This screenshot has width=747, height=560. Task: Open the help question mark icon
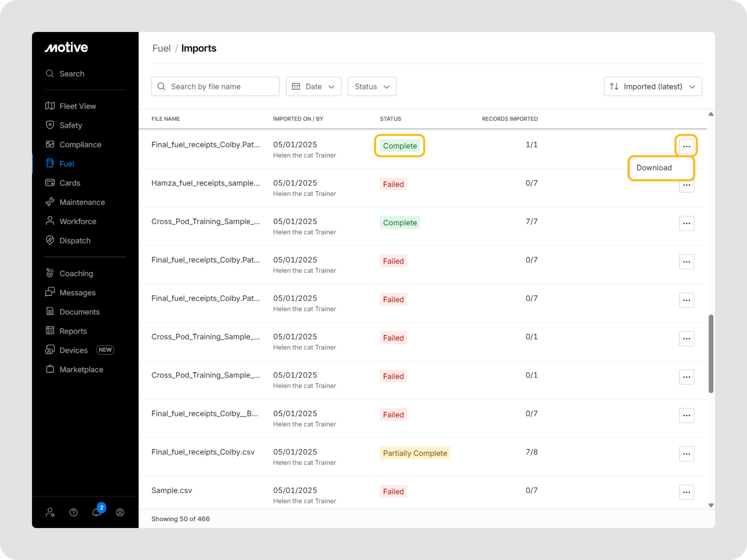click(x=73, y=513)
